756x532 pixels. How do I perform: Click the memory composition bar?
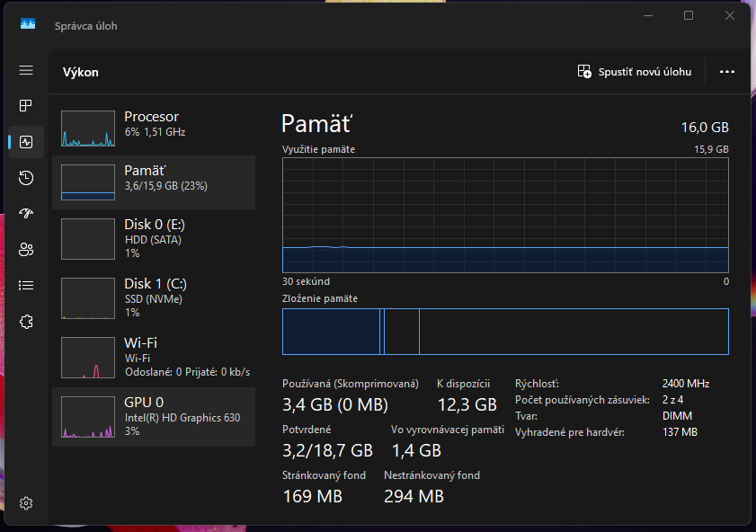pyautogui.click(x=504, y=332)
